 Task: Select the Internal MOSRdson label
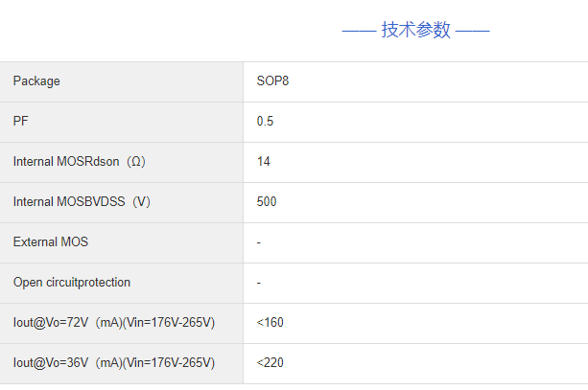coord(66,162)
